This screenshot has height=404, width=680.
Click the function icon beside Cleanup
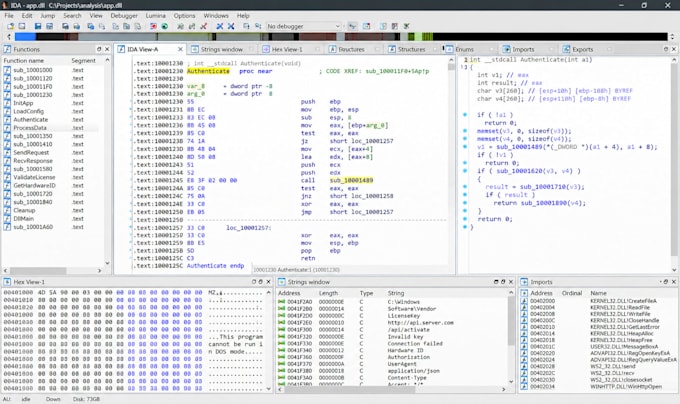pos(7,210)
